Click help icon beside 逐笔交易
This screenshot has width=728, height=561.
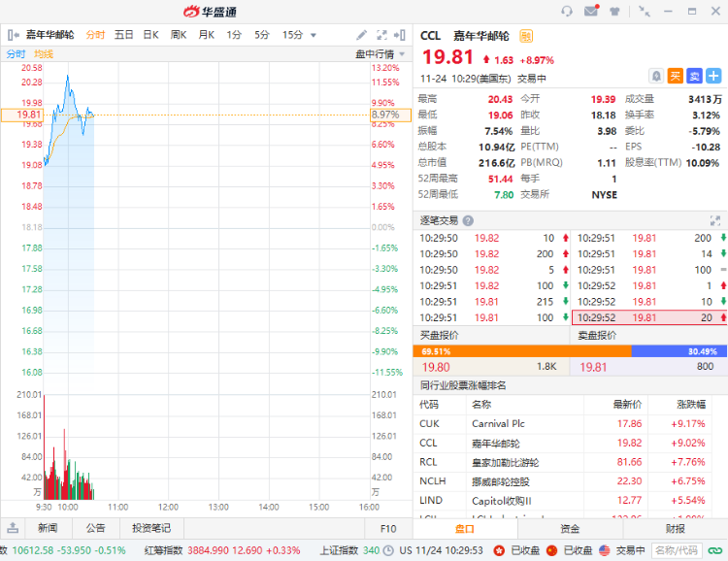pyautogui.click(x=468, y=220)
